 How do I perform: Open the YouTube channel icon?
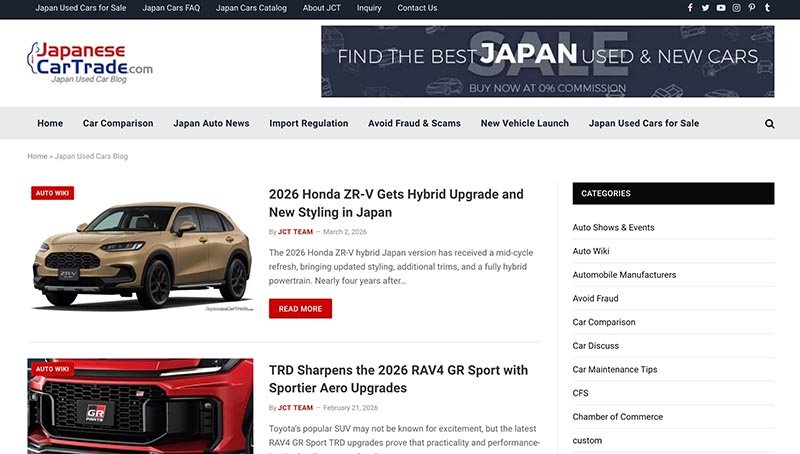coord(721,8)
